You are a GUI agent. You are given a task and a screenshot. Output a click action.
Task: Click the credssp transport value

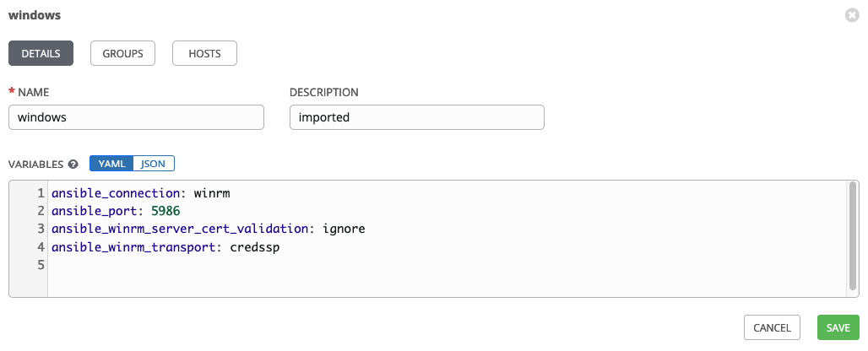click(x=254, y=246)
